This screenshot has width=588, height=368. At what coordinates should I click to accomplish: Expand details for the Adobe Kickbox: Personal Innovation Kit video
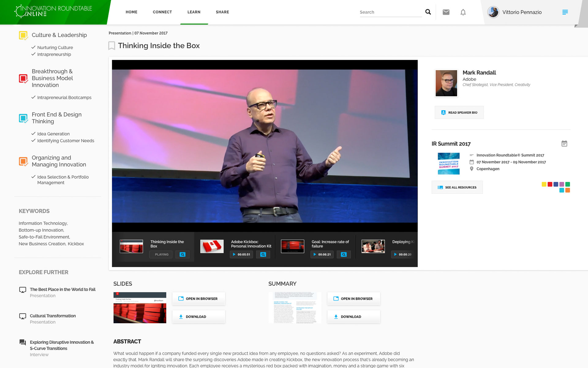click(x=263, y=254)
